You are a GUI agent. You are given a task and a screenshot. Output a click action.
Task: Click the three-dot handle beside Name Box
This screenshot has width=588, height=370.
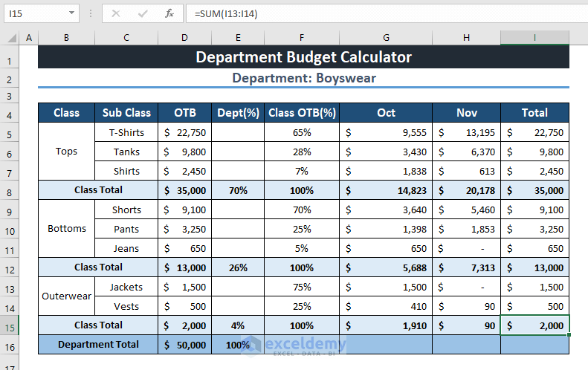[90, 13]
